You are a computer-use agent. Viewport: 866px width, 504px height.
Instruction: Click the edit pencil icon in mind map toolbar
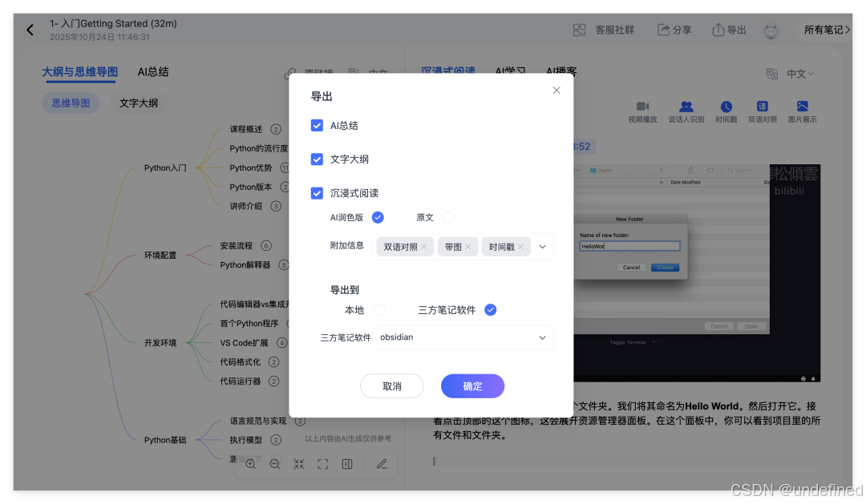382,464
